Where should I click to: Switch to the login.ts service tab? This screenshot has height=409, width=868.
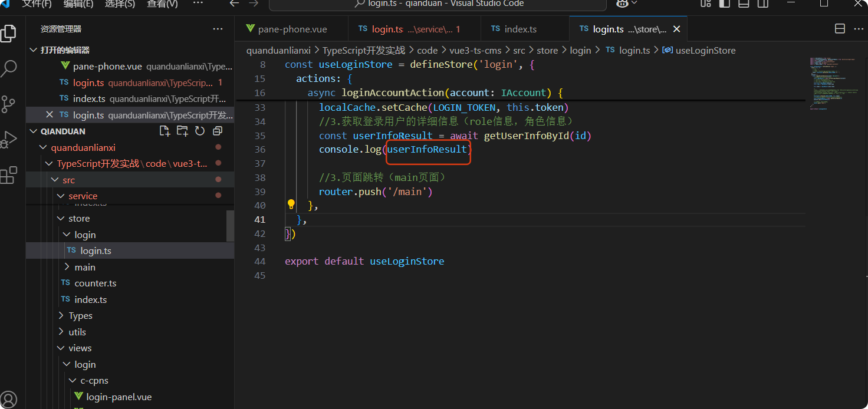415,29
